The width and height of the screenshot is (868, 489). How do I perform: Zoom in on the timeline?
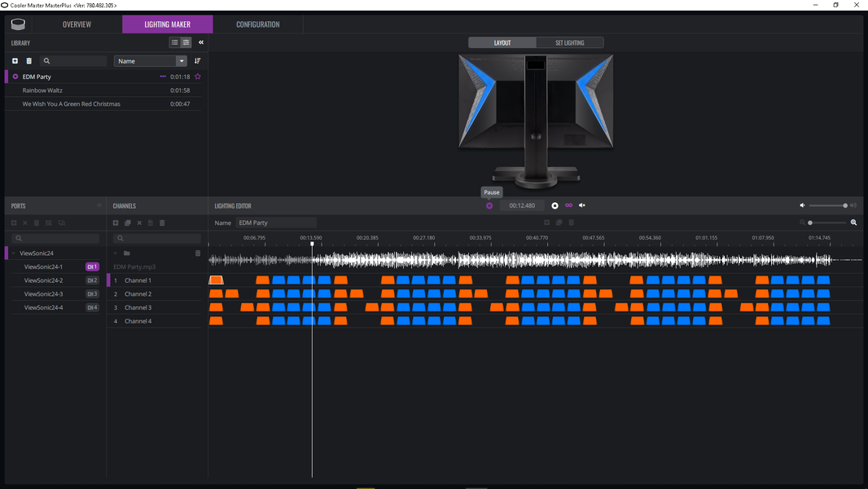853,222
